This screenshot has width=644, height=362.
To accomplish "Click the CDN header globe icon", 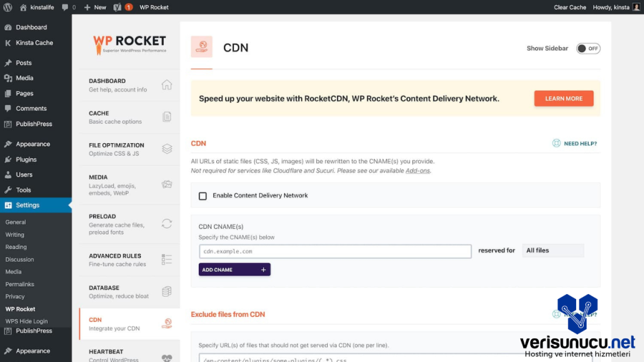I will pyautogui.click(x=202, y=47).
